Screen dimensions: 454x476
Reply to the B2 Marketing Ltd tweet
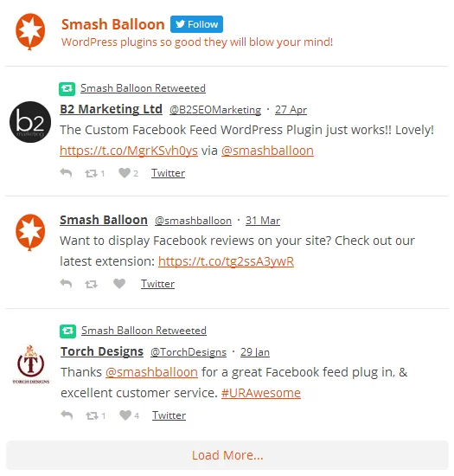point(66,173)
